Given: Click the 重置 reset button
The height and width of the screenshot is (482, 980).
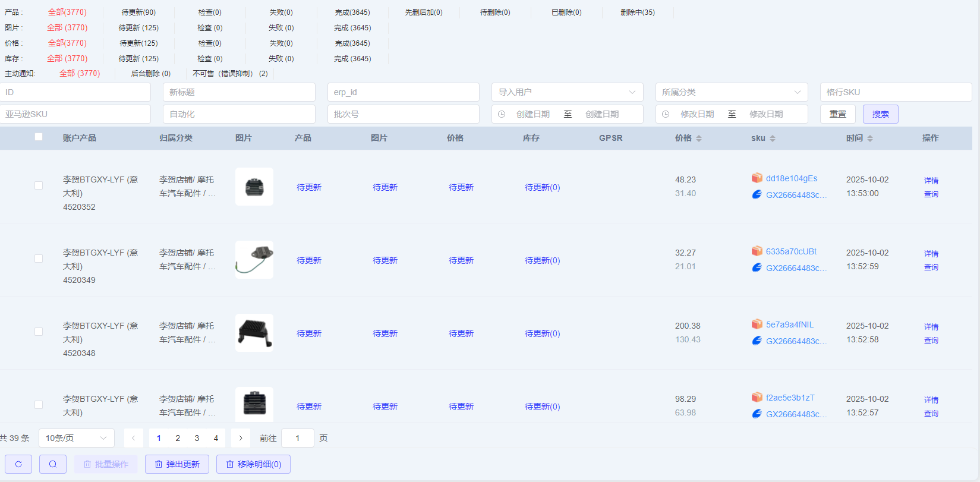Looking at the screenshot, I should [x=837, y=114].
